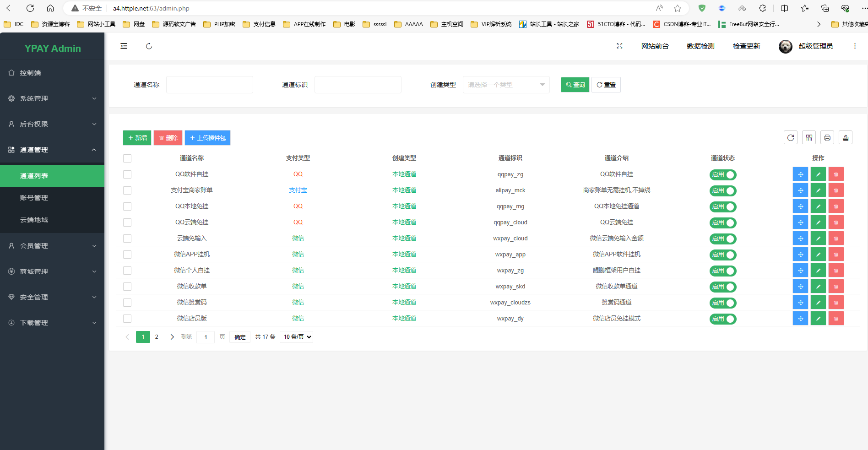Edit the 云端免输入 channel with the green pencil
The height and width of the screenshot is (450, 868).
tap(818, 239)
